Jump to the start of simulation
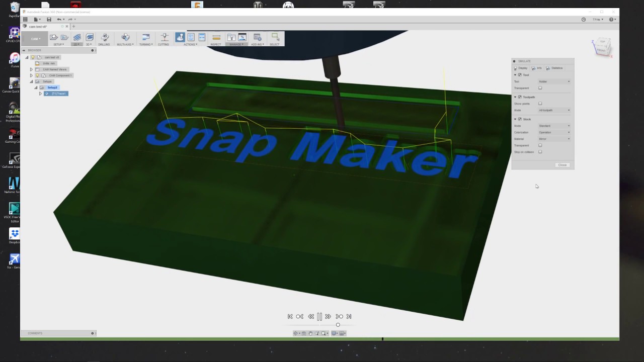 click(290, 316)
